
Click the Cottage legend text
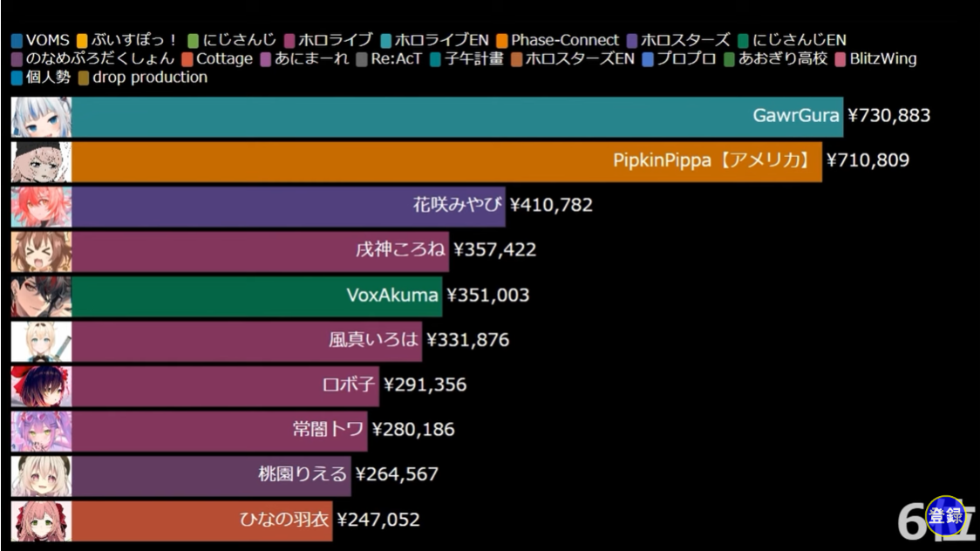click(224, 59)
